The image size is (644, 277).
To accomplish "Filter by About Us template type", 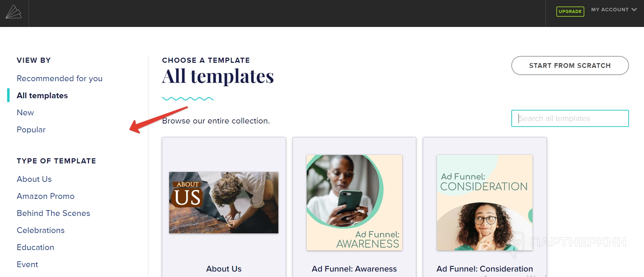I will tap(34, 179).
